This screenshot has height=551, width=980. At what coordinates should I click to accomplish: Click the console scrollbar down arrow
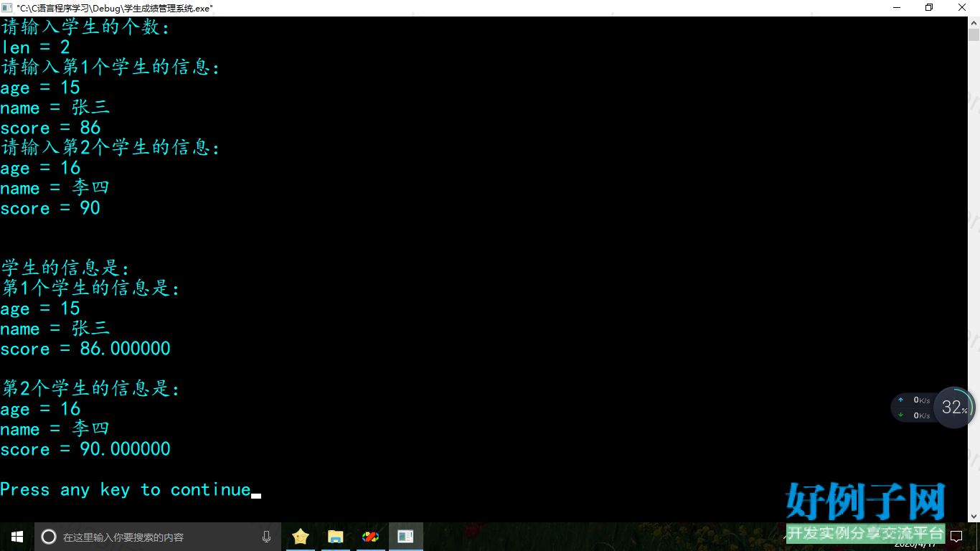click(x=974, y=516)
